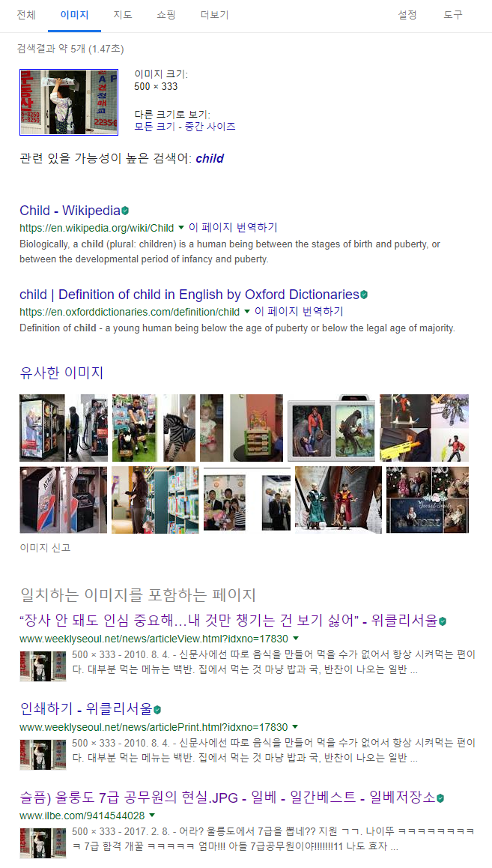Viewport: 492px width, 868px height.
Task: Expand the arrow next to www.ilbe.com/9414544028
Action: (152, 816)
